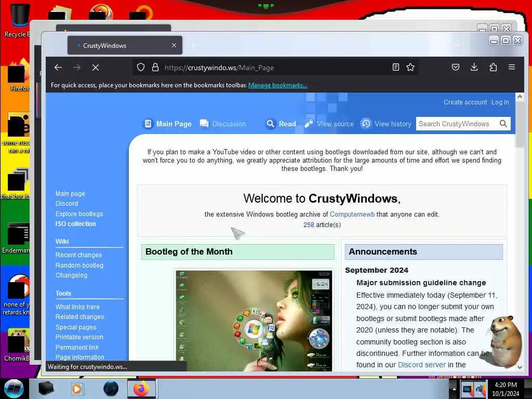This screenshot has width=532, height=399.
Task: Open Related changes tool link
Action: coord(79,316)
